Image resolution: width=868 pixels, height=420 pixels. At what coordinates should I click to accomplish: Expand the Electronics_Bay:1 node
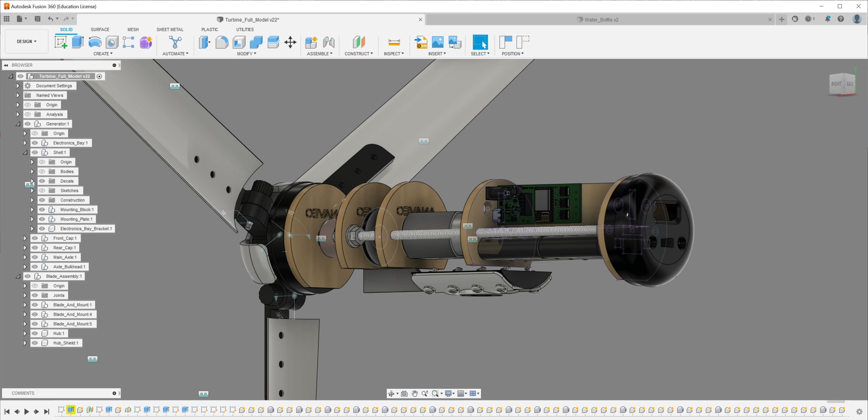(25, 143)
